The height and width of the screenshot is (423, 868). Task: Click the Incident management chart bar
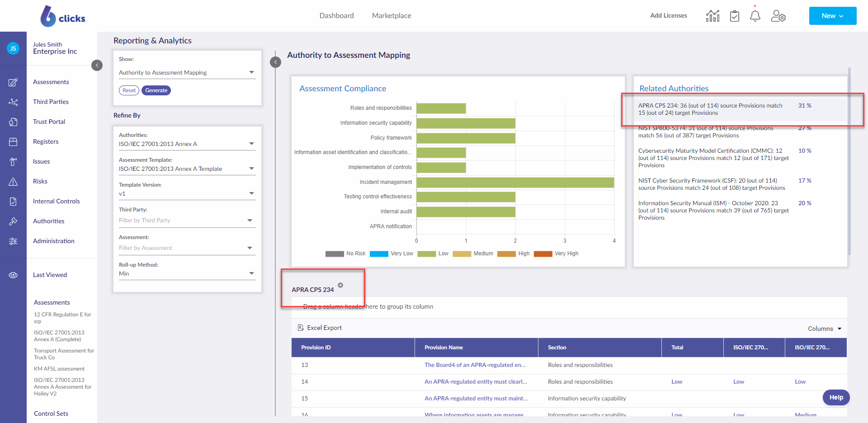[515, 182]
